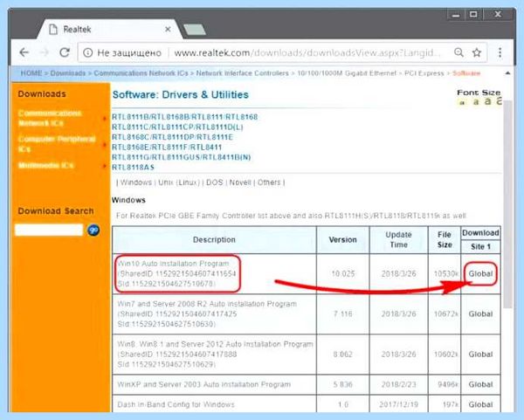Click Global download for WinXP driver

pyautogui.click(x=480, y=384)
